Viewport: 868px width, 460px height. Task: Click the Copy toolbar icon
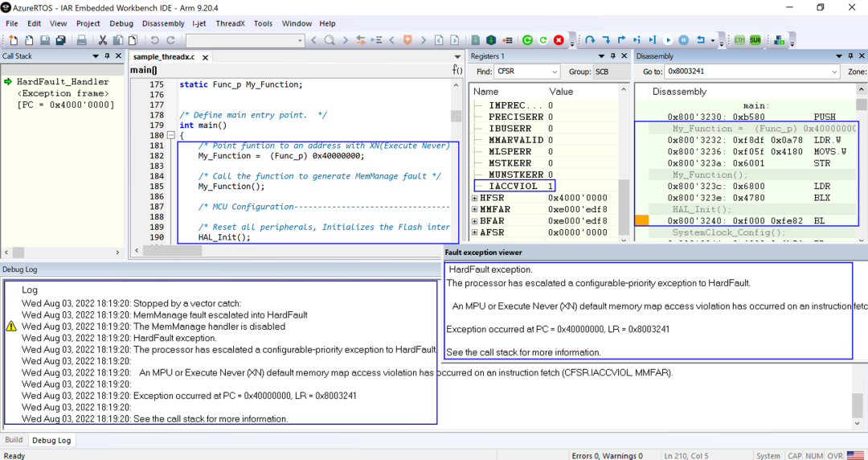click(118, 40)
